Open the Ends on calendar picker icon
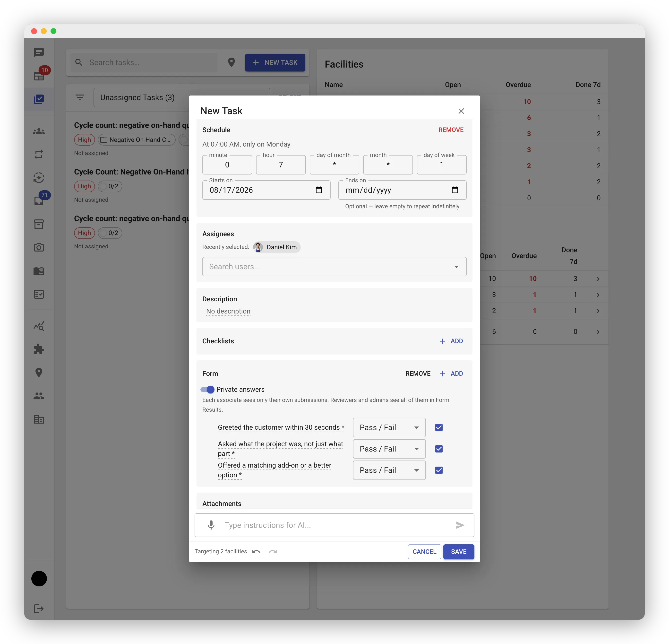669x644 pixels. [x=455, y=190]
